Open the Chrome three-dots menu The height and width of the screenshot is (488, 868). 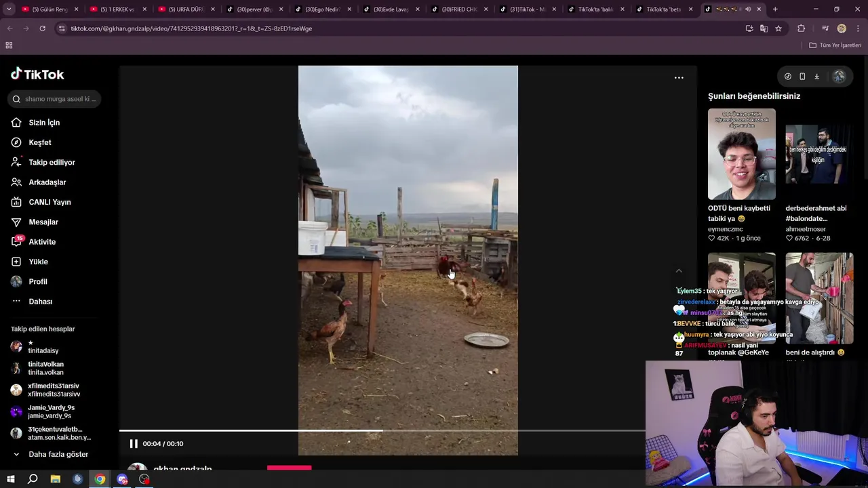[x=857, y=28]
